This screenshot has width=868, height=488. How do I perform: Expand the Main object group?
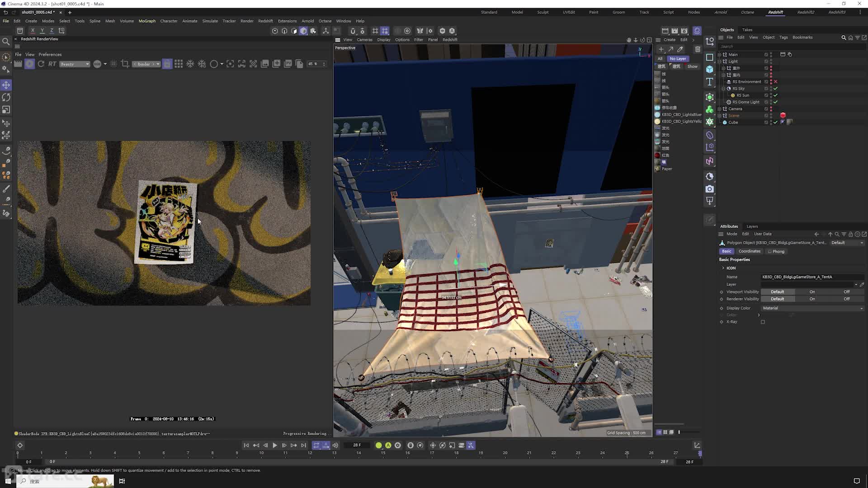click(x=719, y=55)
